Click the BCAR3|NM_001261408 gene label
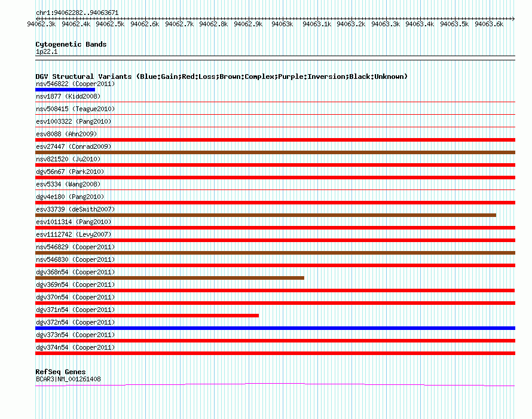 coord(68,380)
